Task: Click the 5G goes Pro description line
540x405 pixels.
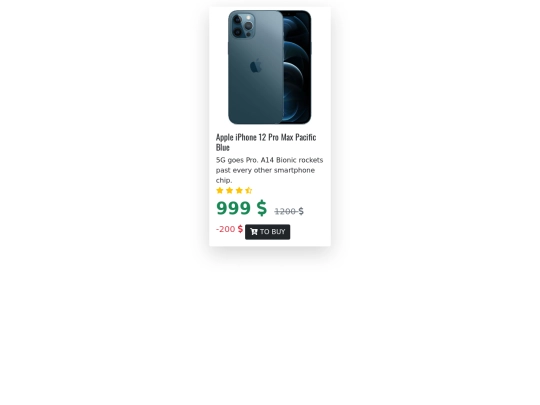Action: [x=269, y=160]
